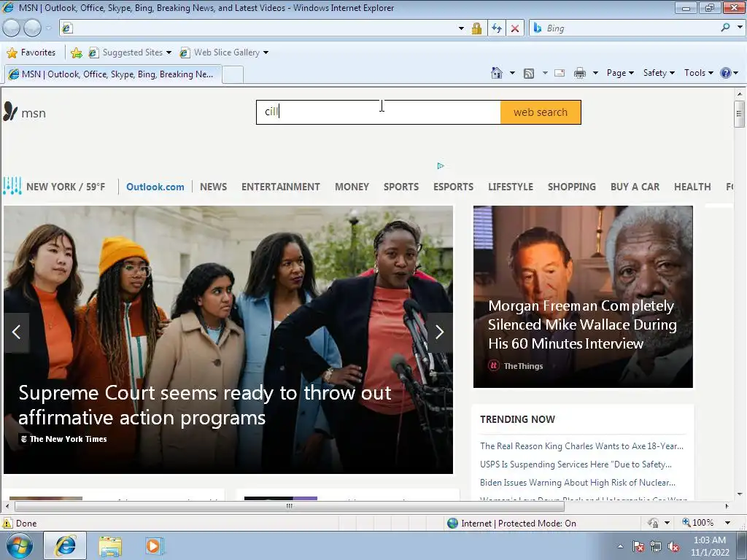Click the New York weather icon
Screen dimensions: 747x560
coord(12,186)
